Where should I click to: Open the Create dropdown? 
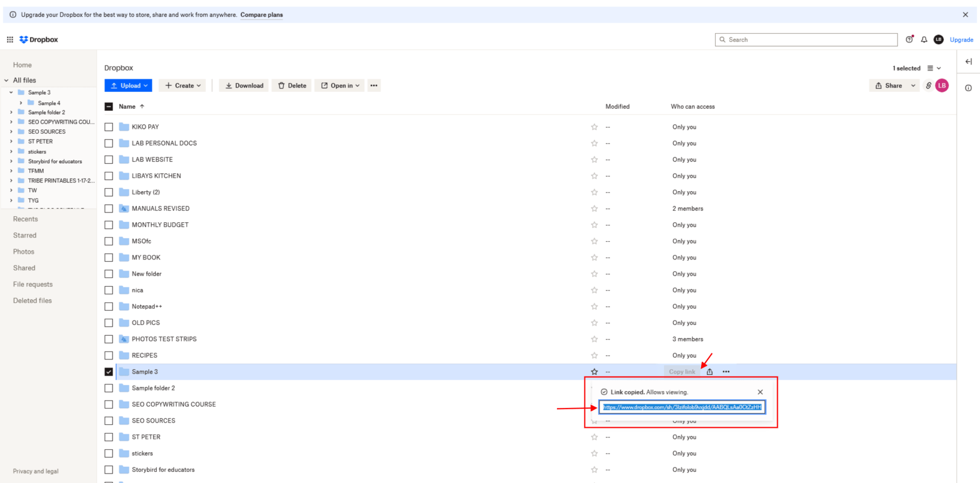click(x=182, y=85)
